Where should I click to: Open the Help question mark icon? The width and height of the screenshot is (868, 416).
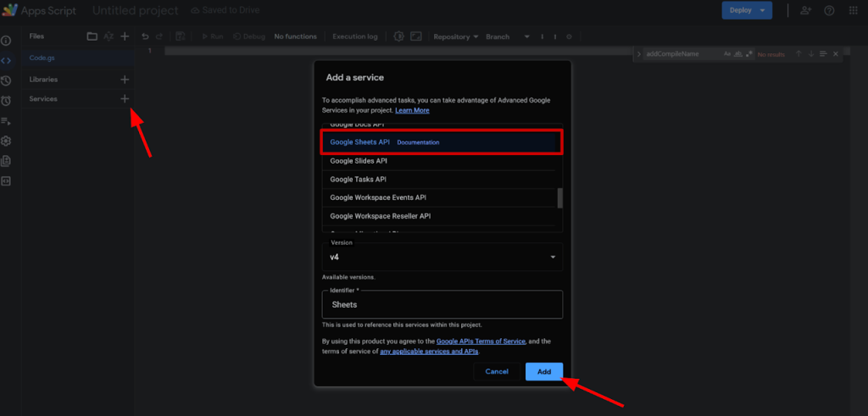click(829, 11)
